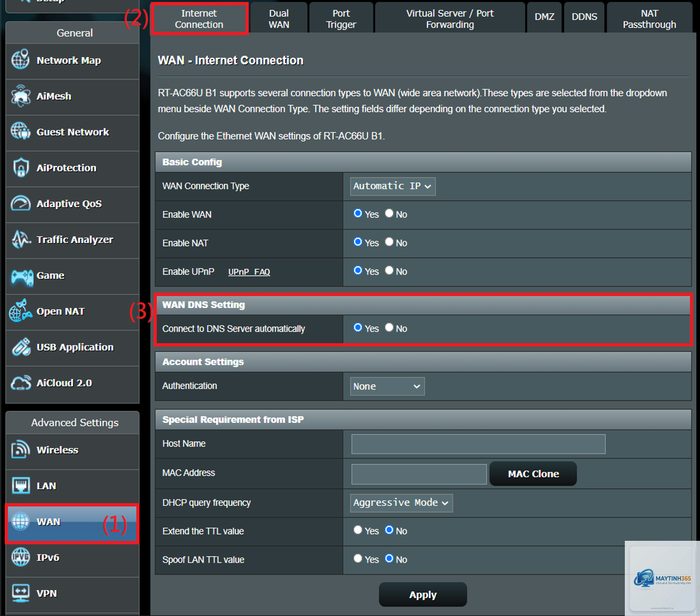Viewport: 700px width, 616px height.
Task: Open the Network Map menu label
Action: pos(69,60)
